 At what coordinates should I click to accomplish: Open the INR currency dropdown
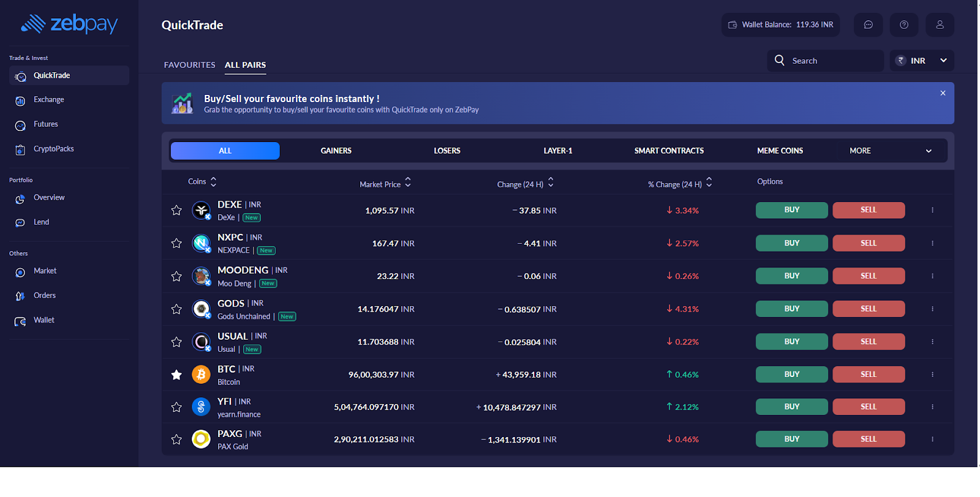pyautogui.click(x=922, y=61)
